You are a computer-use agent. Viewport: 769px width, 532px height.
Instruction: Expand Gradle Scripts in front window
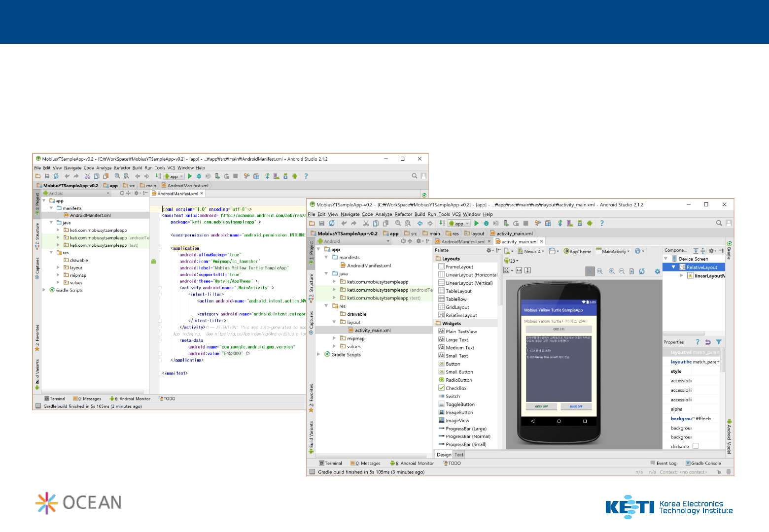(318, 355)
